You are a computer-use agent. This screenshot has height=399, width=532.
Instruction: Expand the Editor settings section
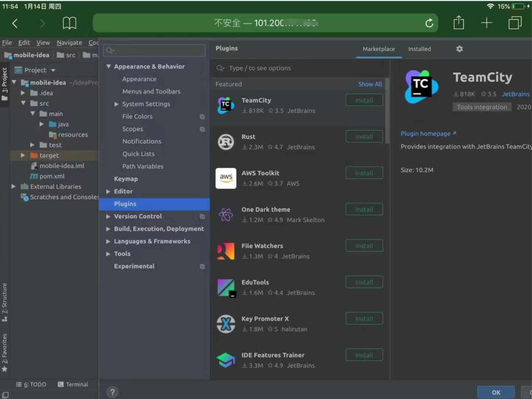108,191
